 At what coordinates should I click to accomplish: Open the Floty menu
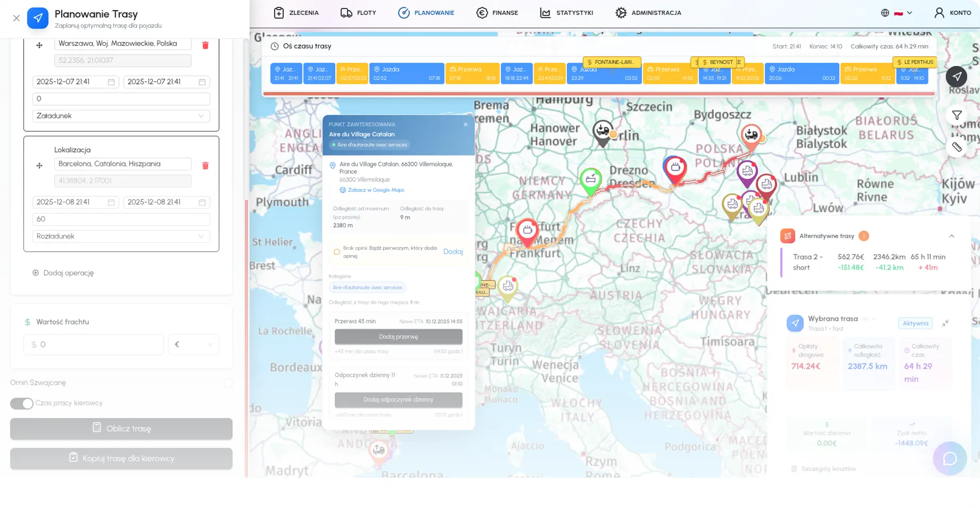pos(358,13)
